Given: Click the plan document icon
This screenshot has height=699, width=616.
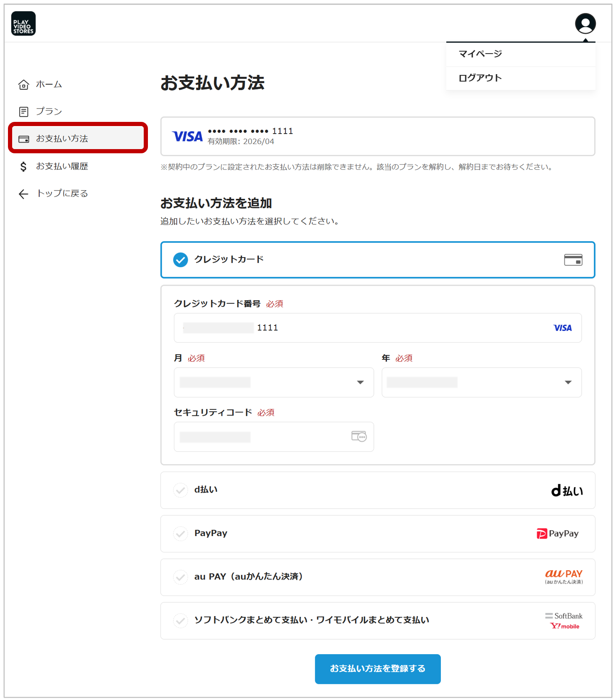Looking at the screenshot, I should click(24, 112).
